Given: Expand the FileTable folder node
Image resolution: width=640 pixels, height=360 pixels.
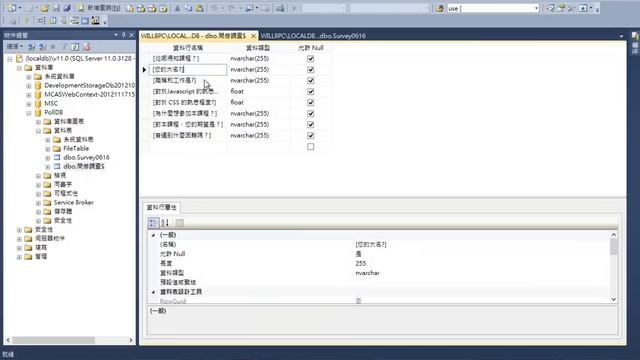Looking at the screenshot, I should (x=48, y=149).
